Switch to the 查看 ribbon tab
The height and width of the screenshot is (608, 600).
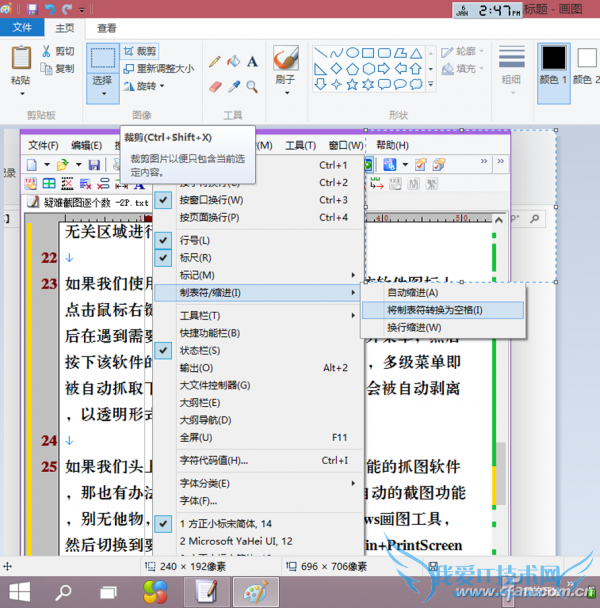(x=106, y=28)
